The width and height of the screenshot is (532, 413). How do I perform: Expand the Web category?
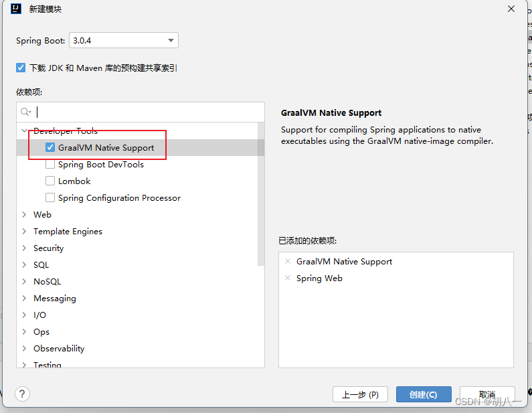pos(25,214)
